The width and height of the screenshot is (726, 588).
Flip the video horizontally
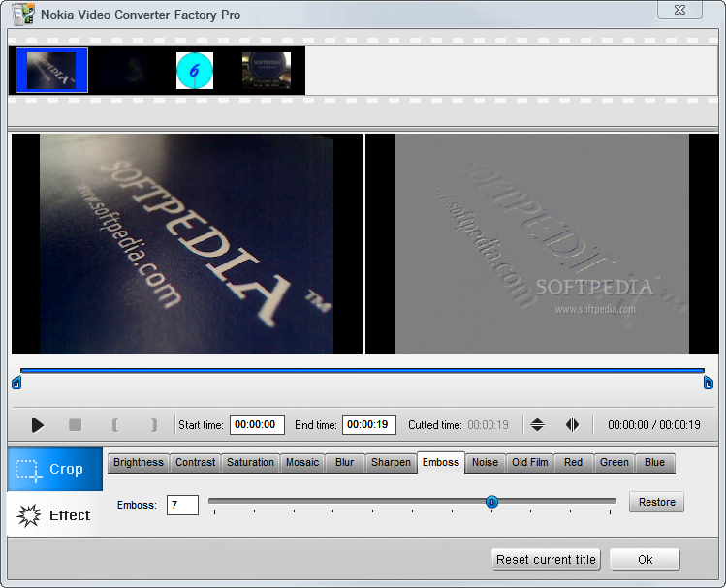572,424
